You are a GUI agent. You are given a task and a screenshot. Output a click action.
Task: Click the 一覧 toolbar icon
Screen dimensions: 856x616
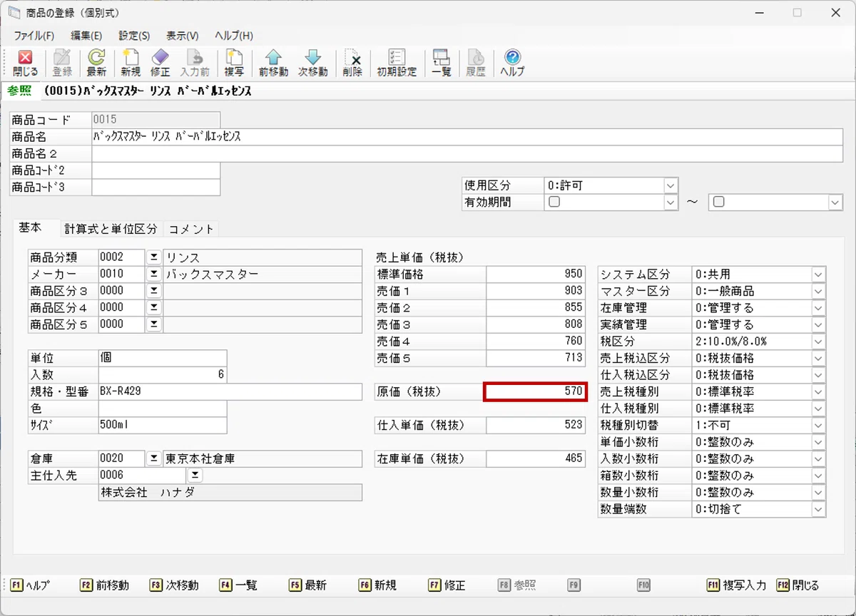(x=442, y=63)
